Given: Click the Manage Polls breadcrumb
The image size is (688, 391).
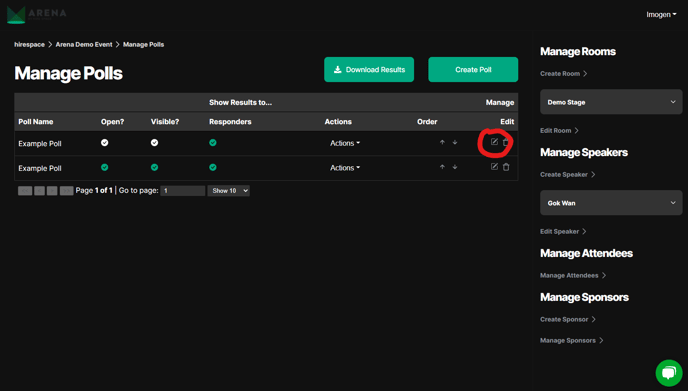Looking at the screenshot, I should point(143,44).
